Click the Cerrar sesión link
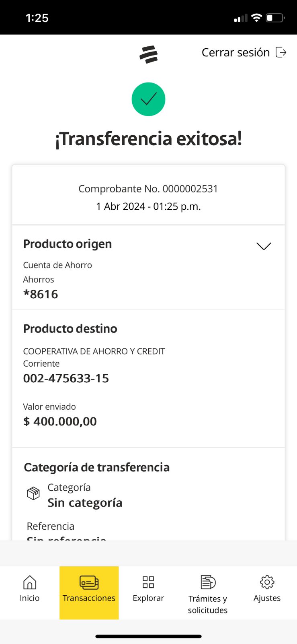 236,52
